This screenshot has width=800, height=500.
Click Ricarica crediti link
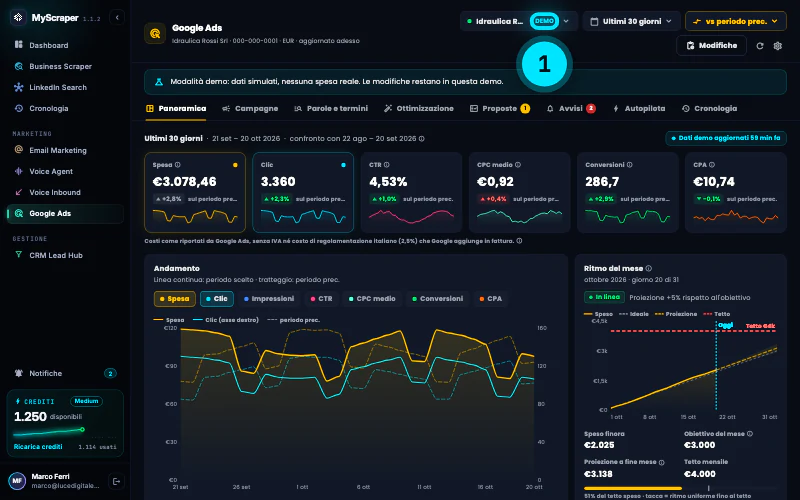click(38, 446)
